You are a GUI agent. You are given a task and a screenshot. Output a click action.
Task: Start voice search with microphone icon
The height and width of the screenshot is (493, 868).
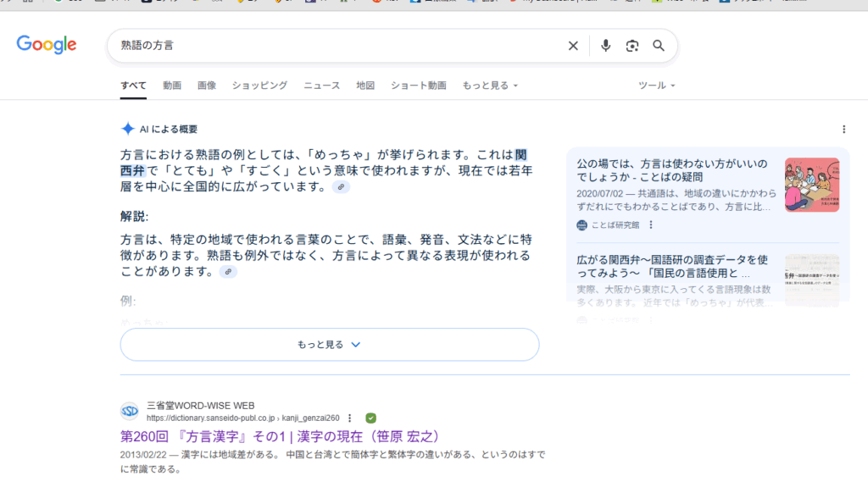605,46
